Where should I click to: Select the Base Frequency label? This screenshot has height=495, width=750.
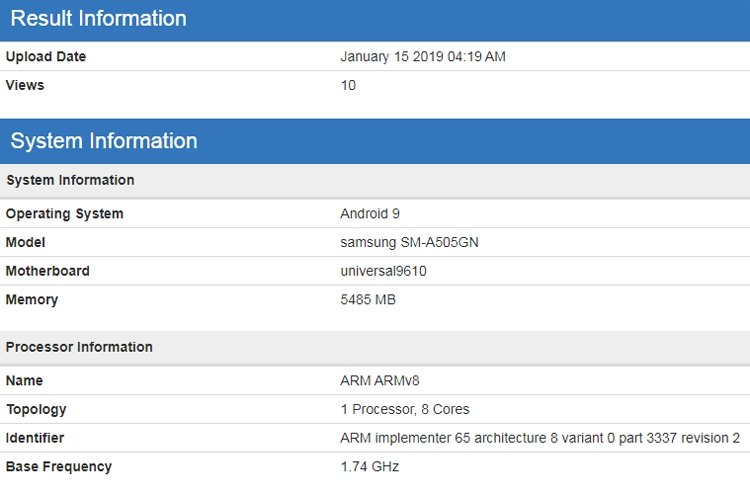click(59, 467)
